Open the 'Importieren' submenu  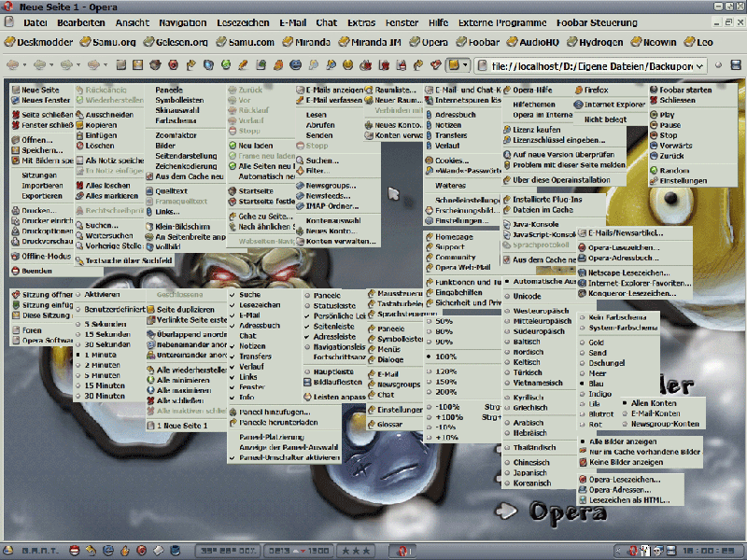(x=42, y=186)
